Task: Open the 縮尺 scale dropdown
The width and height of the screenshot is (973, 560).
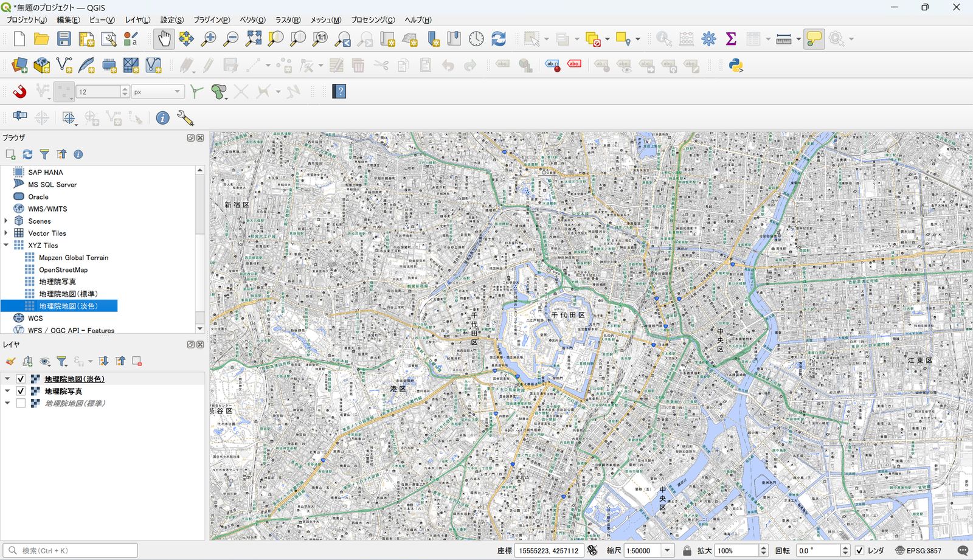Action: pyautogui.click(x=667, y=551)
